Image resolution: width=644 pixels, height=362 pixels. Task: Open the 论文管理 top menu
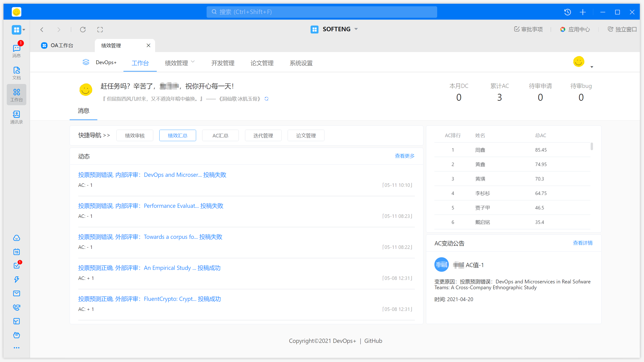tap(262, 63)
